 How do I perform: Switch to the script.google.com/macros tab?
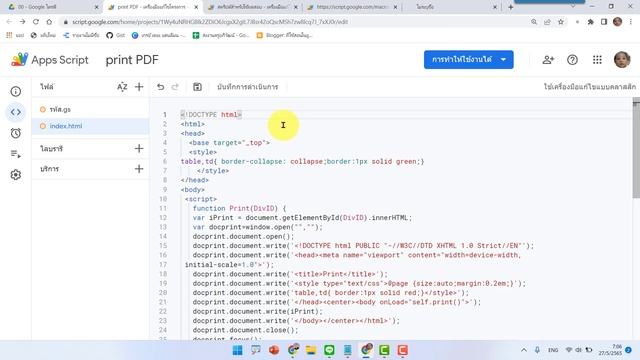pyautogui.click(x=351, y=7)
